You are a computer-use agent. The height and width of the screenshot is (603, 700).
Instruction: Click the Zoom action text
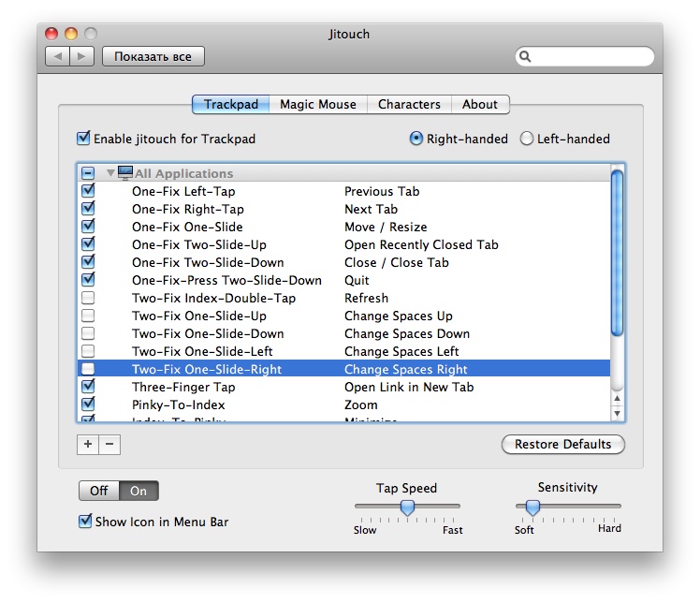[x=360, y=405]
